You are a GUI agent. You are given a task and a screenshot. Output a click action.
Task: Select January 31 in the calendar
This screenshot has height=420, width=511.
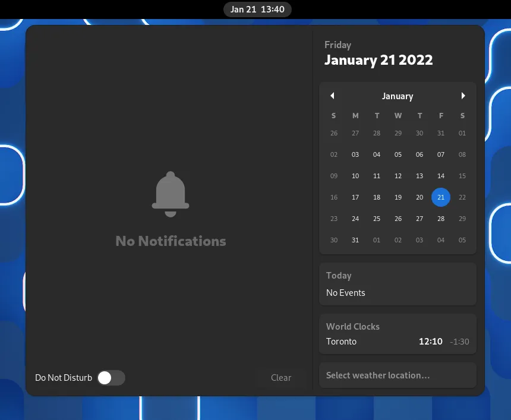pyautogui.click(x=355, y=240)
